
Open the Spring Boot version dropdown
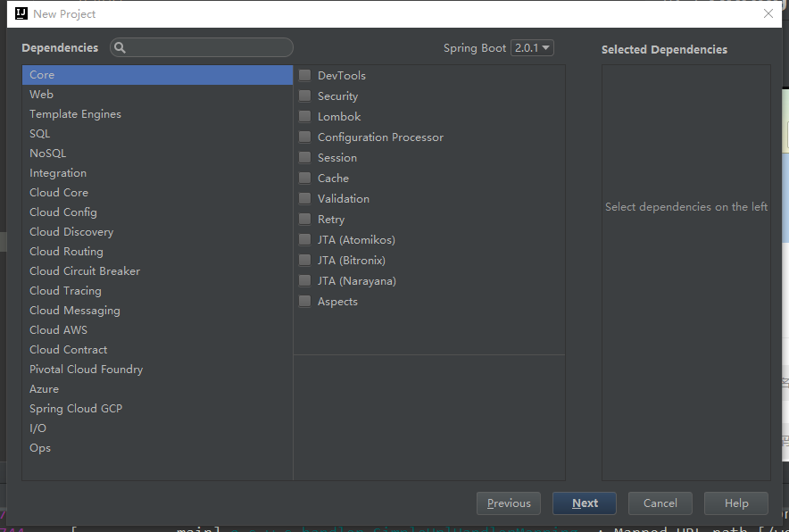point(532,48)
